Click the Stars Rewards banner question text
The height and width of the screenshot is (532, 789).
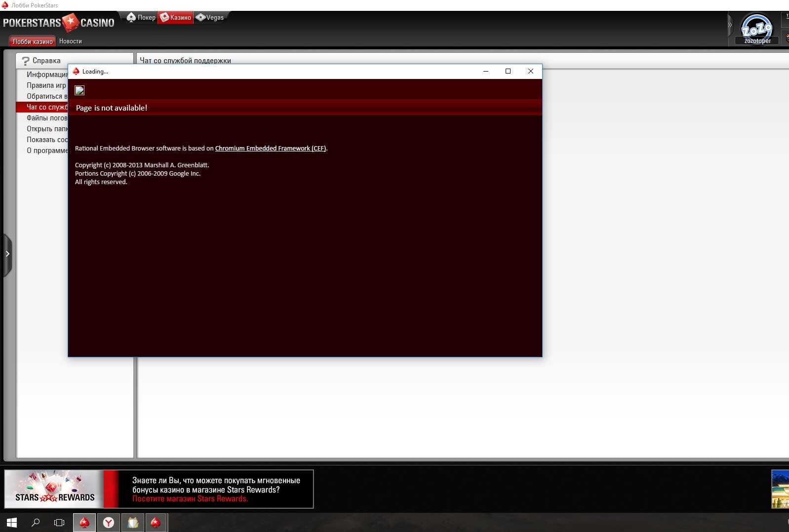[x=216, y=485]
